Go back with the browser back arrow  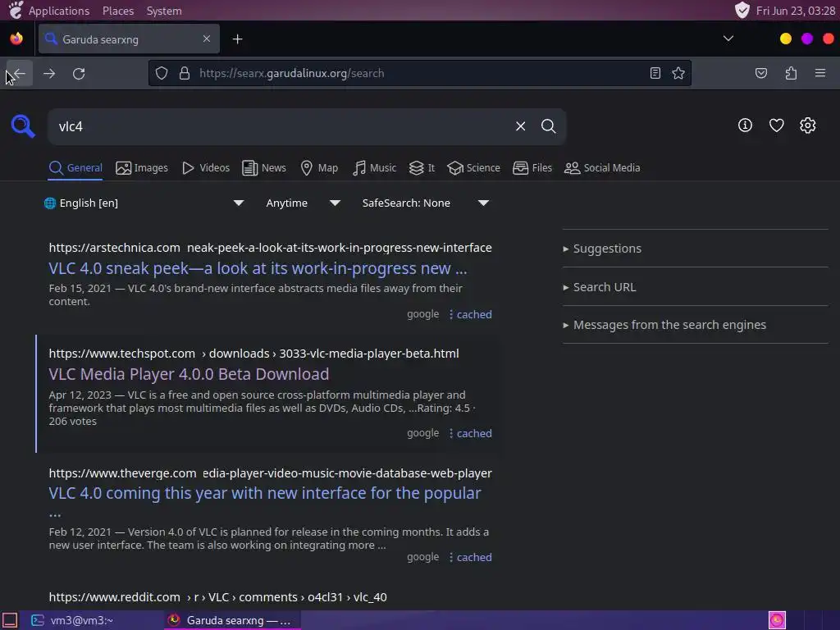[x=20, y=73]
